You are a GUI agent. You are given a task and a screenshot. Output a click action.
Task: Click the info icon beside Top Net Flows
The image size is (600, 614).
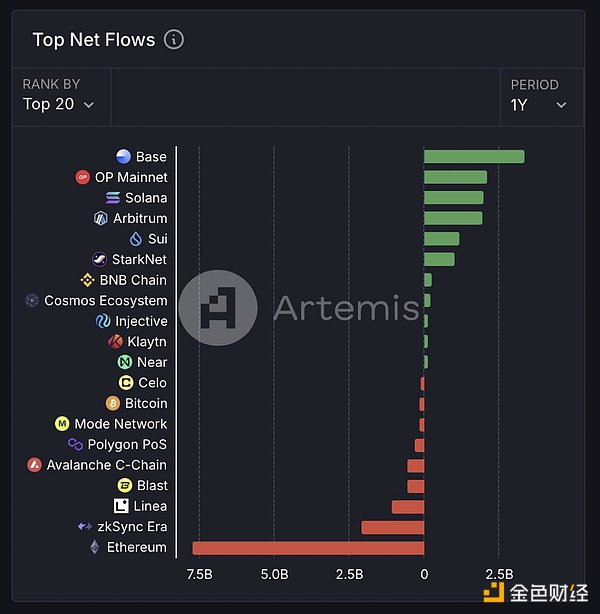point(174,40)
